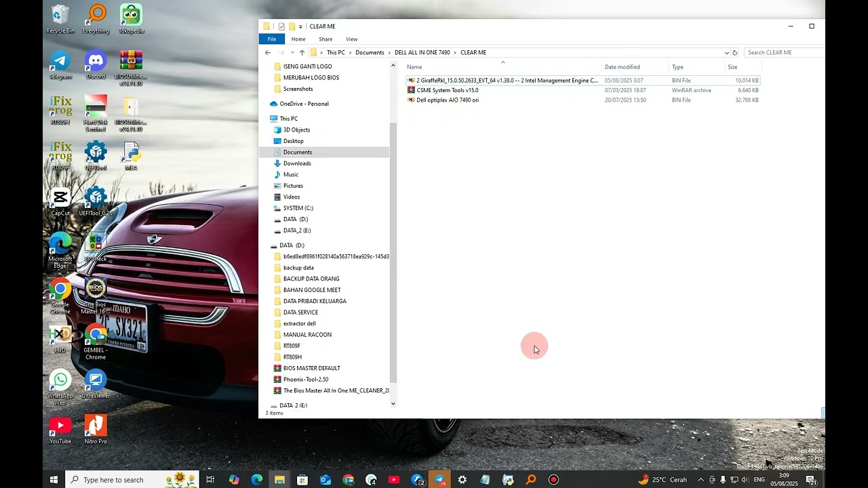Collapse the DATA (D:) tree node
This screenshot has width=868, height=488.
click(x=264, y=245)
